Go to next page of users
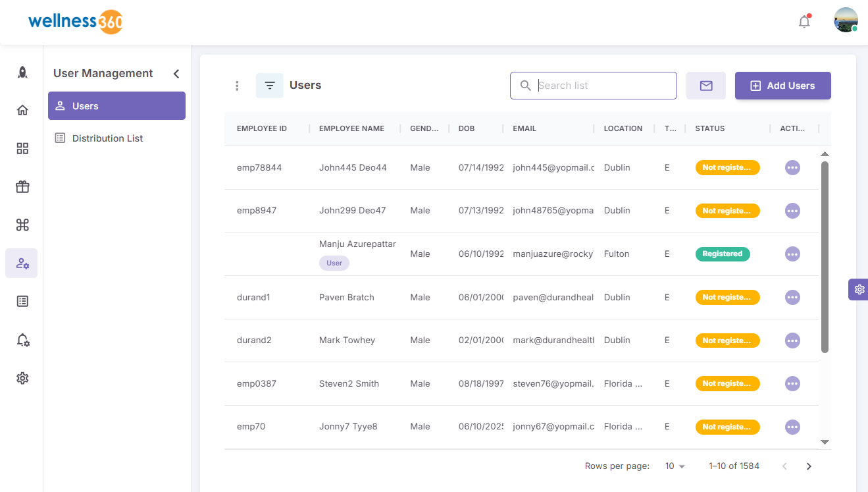Image resolution: width=868 pixels, height=492 pixels. [809, 466]
